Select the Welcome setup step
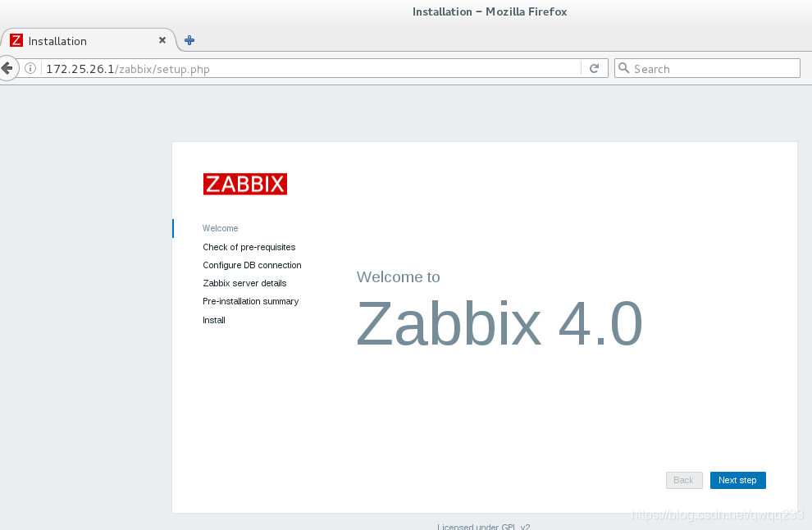 click(220, 228)
